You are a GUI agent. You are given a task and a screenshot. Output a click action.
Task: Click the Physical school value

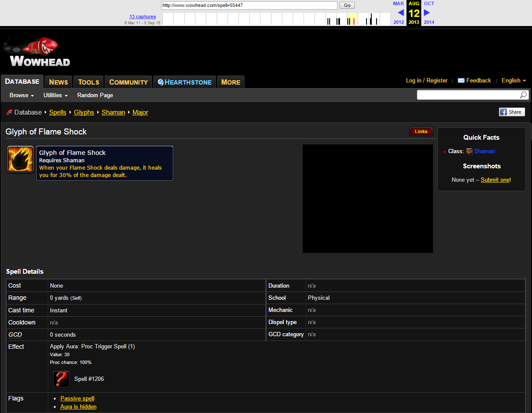click(x=319, y=298)
